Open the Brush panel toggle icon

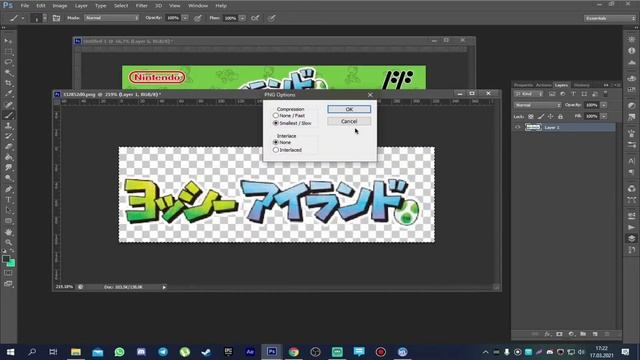pos(56,18)
